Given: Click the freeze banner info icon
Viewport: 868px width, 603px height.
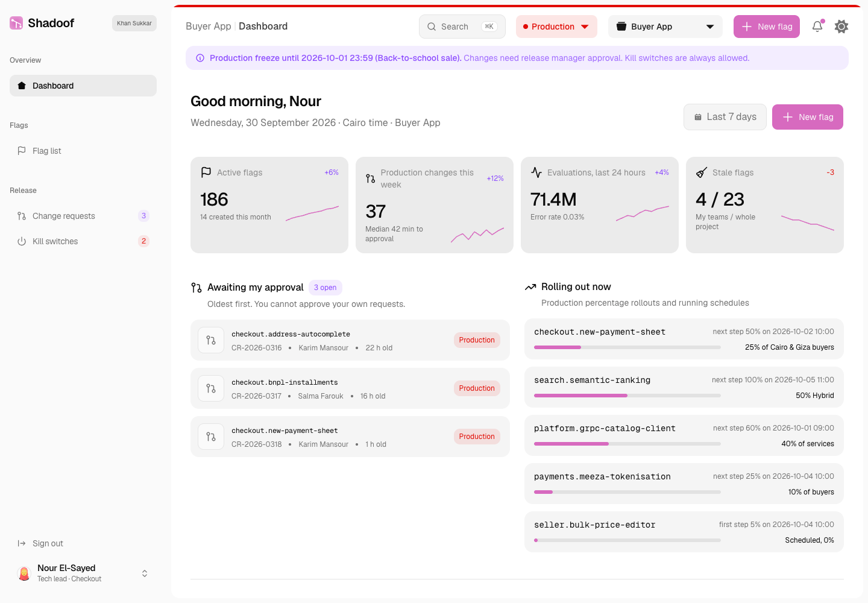Looking at the screenshot, I should (x=200, y=58).
